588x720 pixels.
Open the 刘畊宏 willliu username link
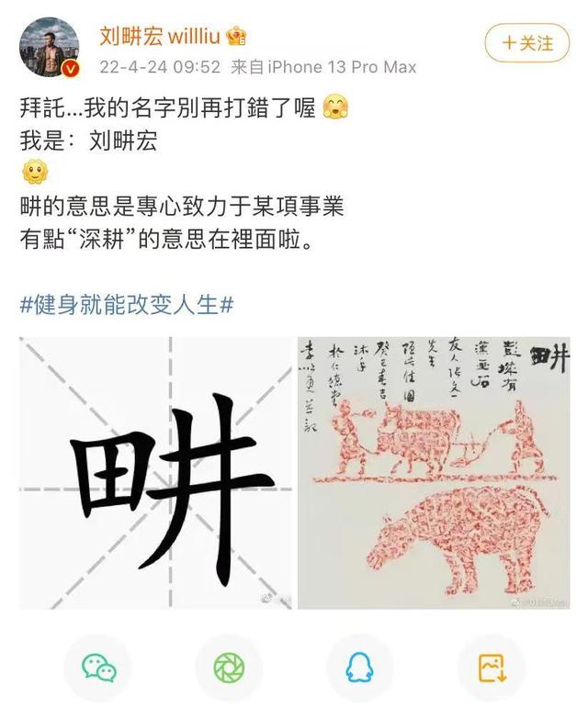coord(160,36)
